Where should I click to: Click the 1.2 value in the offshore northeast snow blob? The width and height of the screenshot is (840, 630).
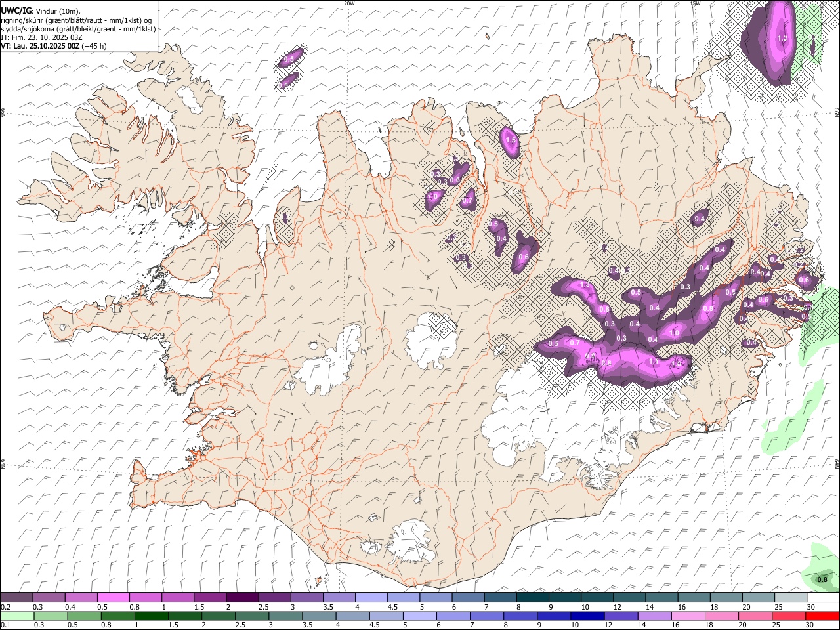[x=781, y=39]
